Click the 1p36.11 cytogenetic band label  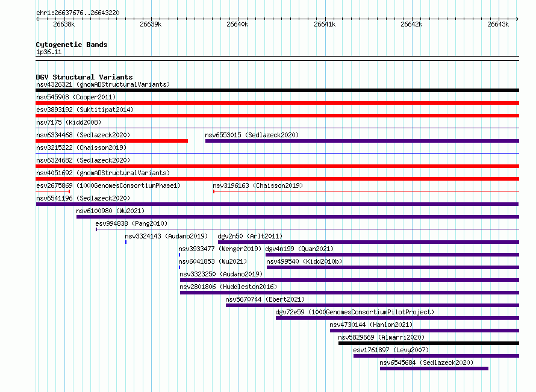49,52
